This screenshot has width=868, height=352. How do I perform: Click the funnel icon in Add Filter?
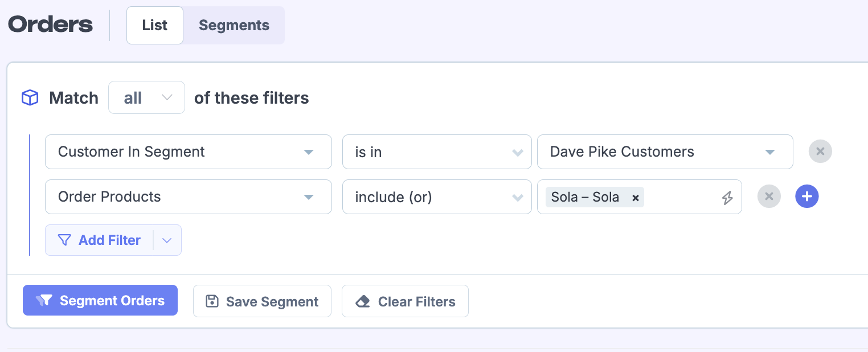[x=65, y=240]
